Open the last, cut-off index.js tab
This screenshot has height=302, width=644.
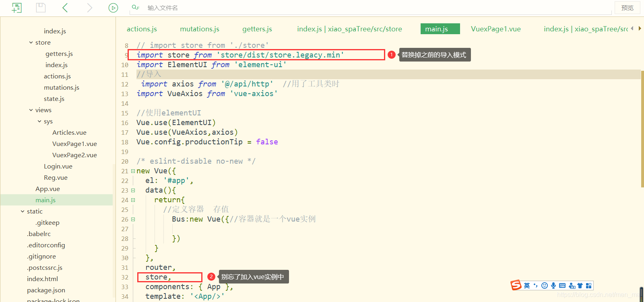586,29
